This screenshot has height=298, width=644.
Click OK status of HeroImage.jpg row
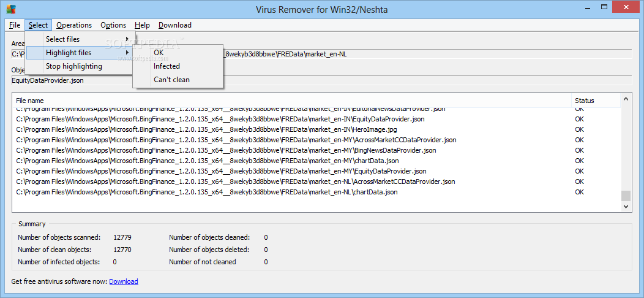(579, 129)
